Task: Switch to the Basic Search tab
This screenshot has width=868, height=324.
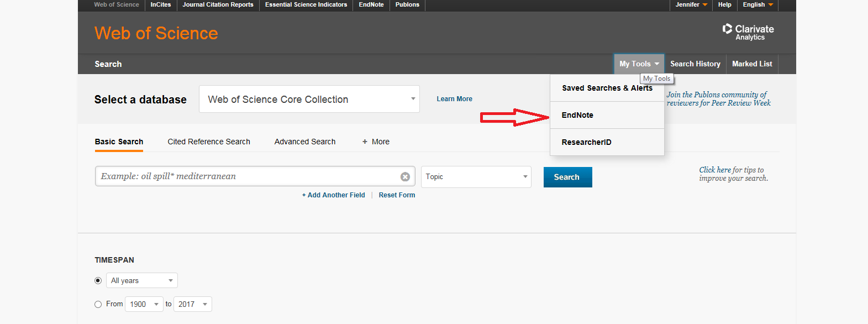Action: 119,142
